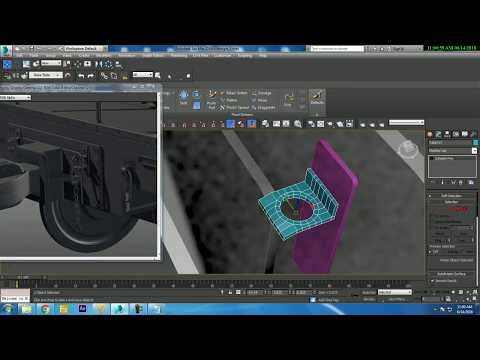Switch to the Utilities command panel tab
Viewport: 480px width, 360px height.
473,134
